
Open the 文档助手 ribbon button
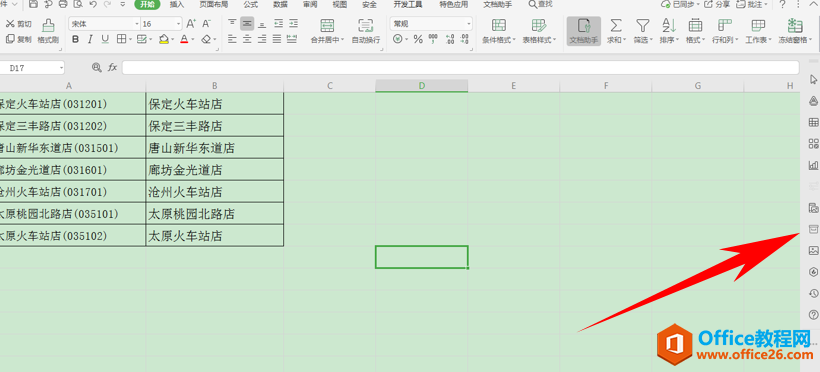click(x=584, y=31)
